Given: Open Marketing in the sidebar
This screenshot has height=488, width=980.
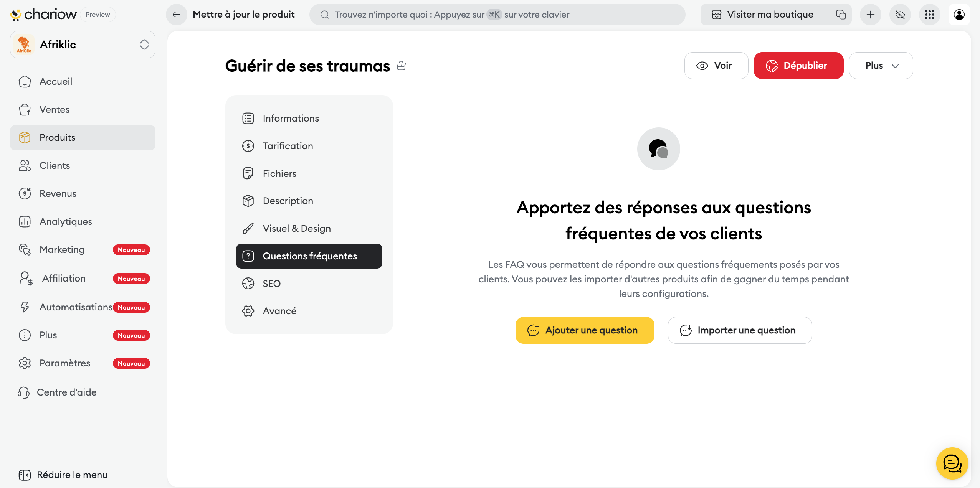Looking at the screenshot, I should coord(62,250).
